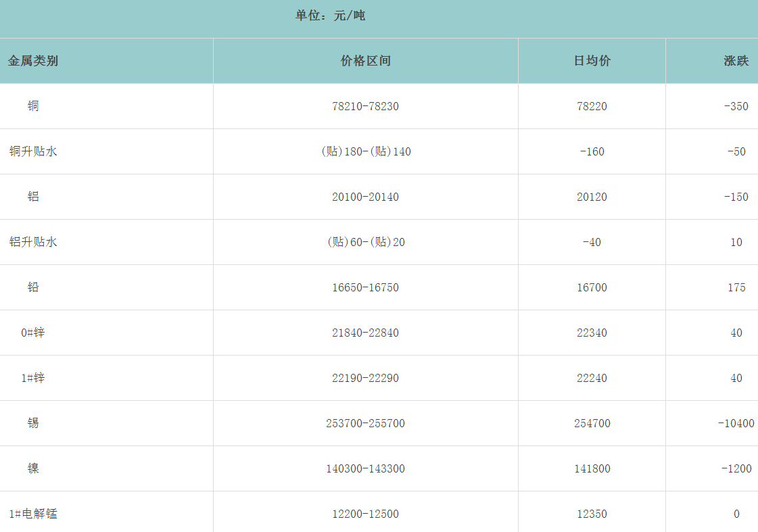Select the (贴)180-(贴)140 price range cell
The height and width of the screenshot is (532, 758).
point(365,151)
